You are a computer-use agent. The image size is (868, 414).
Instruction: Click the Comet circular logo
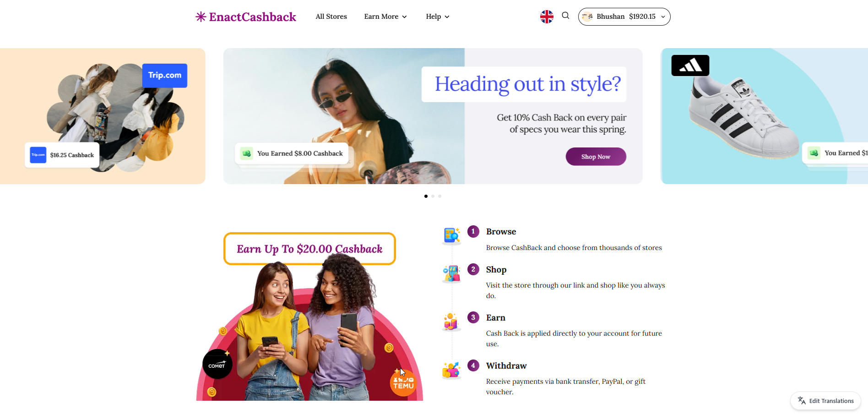coord(217,364)
